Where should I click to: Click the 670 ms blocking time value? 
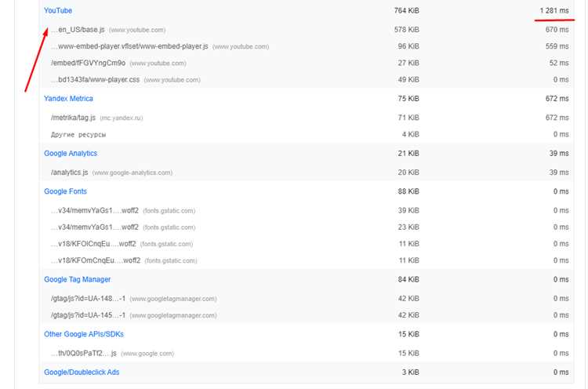(x=557, y=30)
